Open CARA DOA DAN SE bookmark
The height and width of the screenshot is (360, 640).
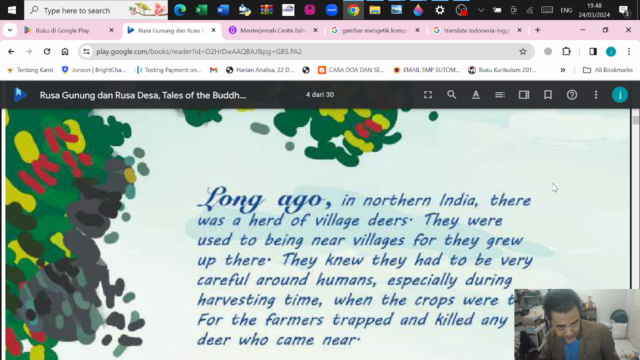(351, 70)
